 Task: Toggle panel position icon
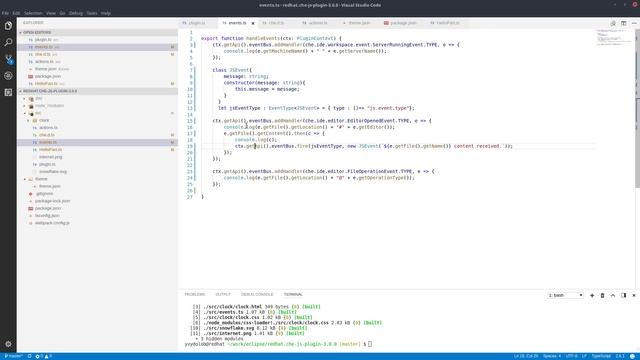click(x=624, y=295)
